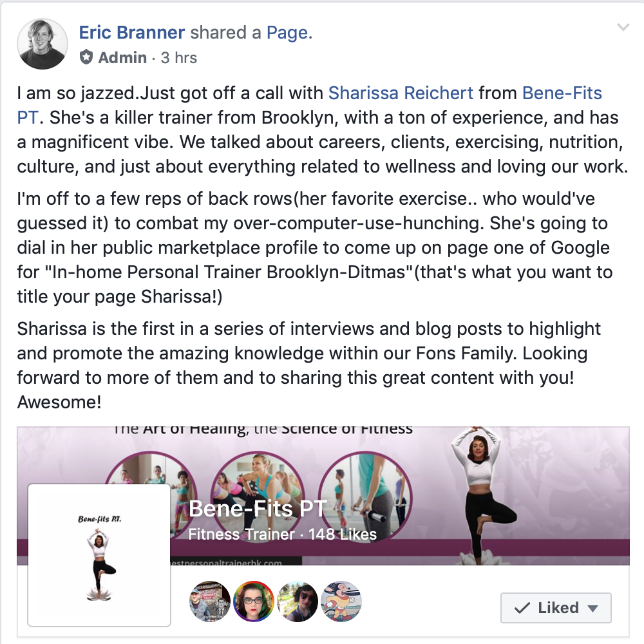The width and height of the screenshot is (644, 644).
Task: Open the friend avatar wearing sunglasses
Action: pyautogui.click(x=298, y=601)
